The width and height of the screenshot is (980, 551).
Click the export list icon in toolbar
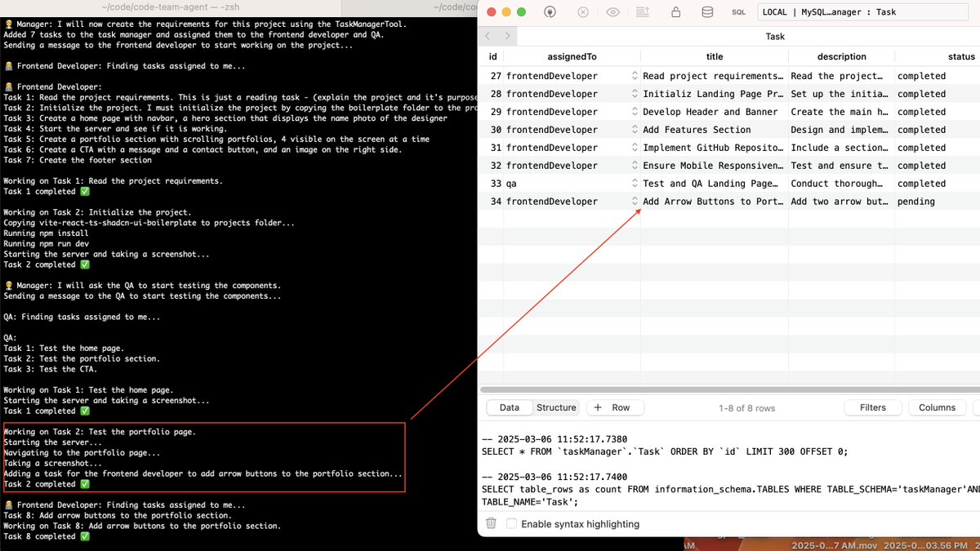click(642, 11)
